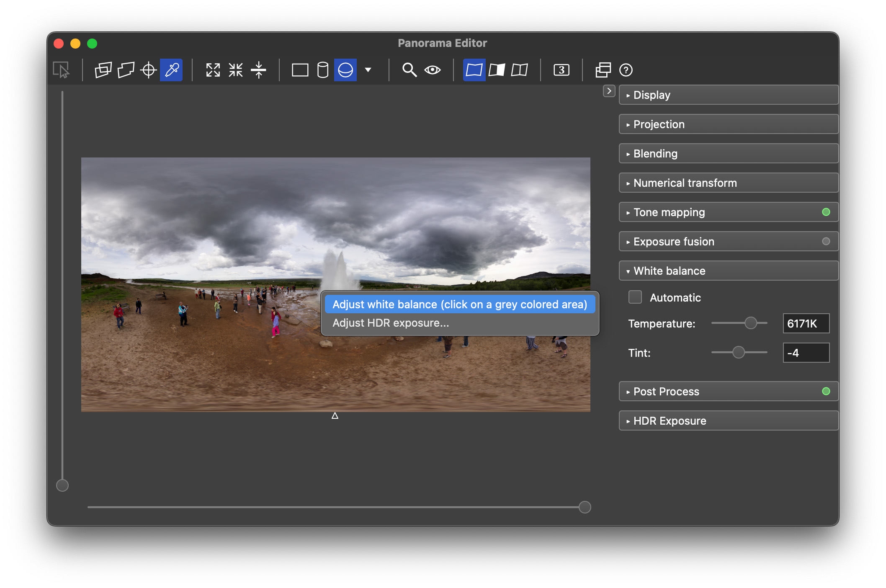Select the center panorama crosshair tool
Viewport: 886px width, 588px height.
click(149, 70)
